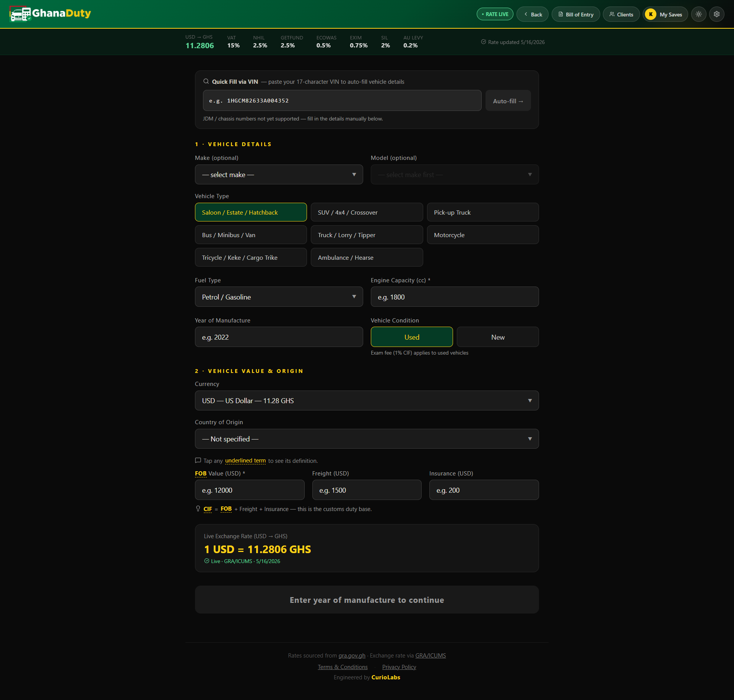This screenshot has width=734, height=700.
Task: Show CIF term definition
Action: point(208,509)
